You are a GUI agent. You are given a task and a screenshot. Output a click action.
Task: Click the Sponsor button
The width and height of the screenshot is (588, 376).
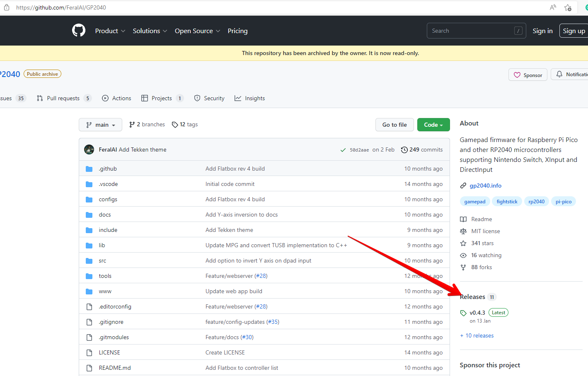click(528, 75)
